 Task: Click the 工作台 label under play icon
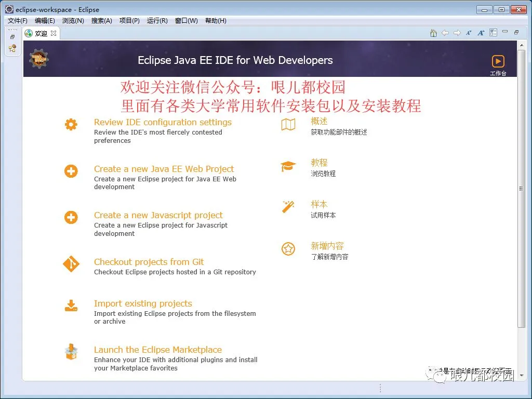click(498, 73)
